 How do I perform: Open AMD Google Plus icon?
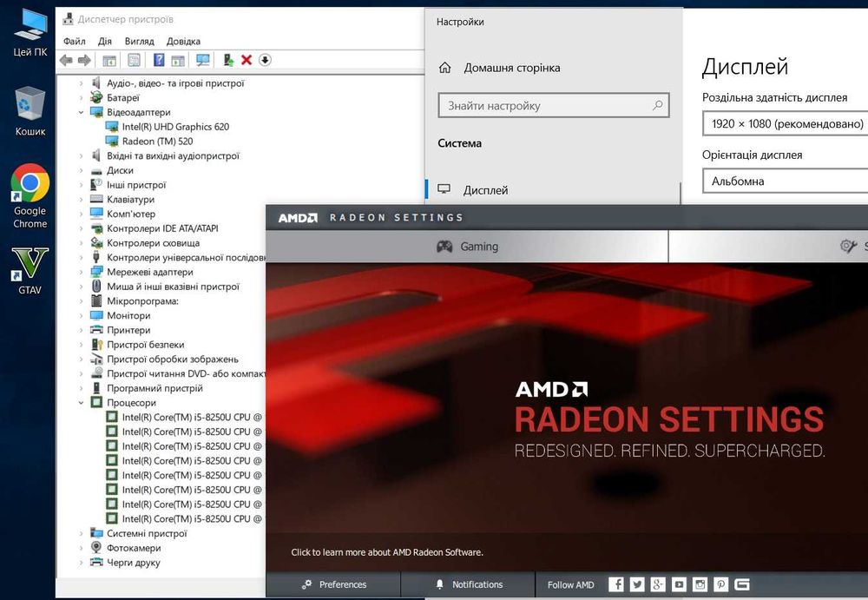coord(658,584)
